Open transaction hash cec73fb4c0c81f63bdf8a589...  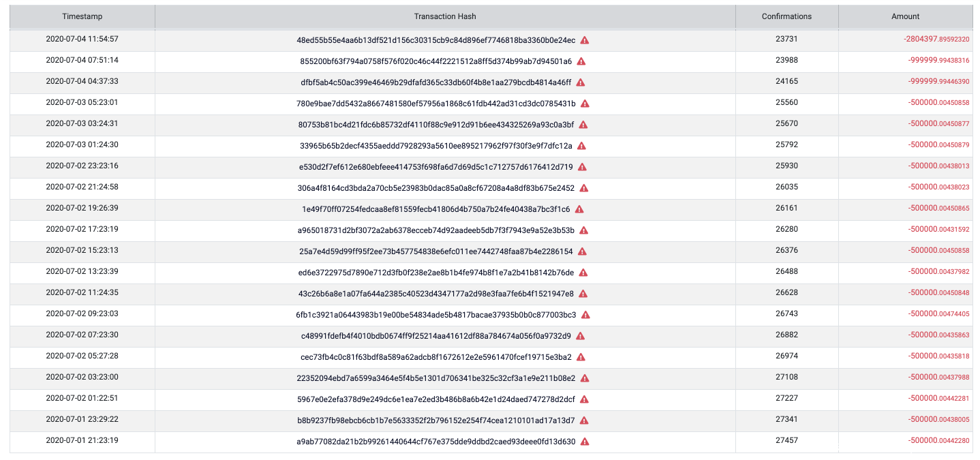pyautogui.click(x=435, y=357)
